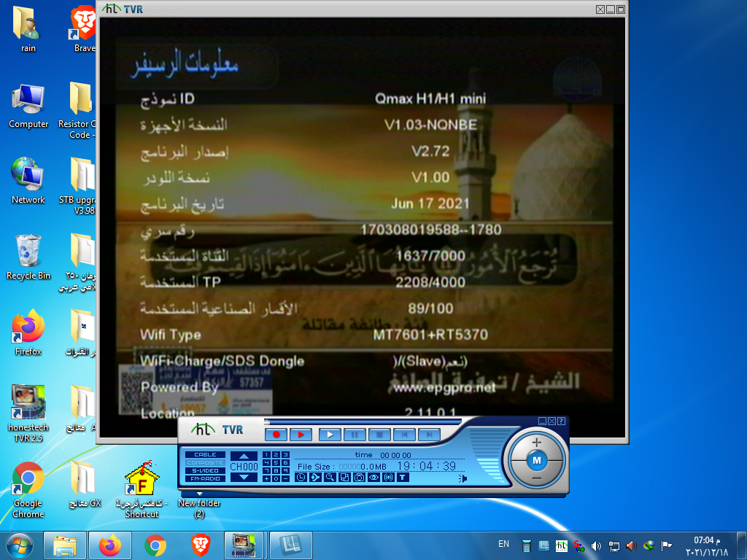747x560 pixels.
Task: Select the CABLE input source
Action: 205,455
